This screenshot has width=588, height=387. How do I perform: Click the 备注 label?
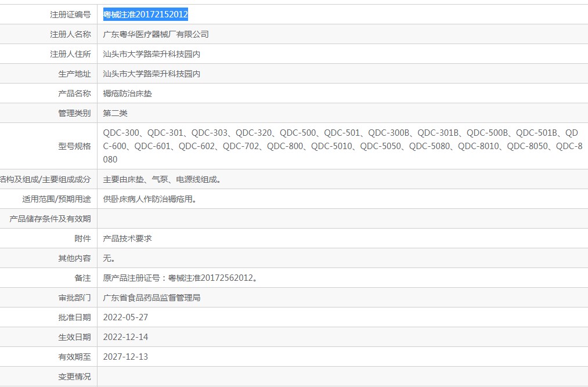pyautogui.click(x=83, y=279)
